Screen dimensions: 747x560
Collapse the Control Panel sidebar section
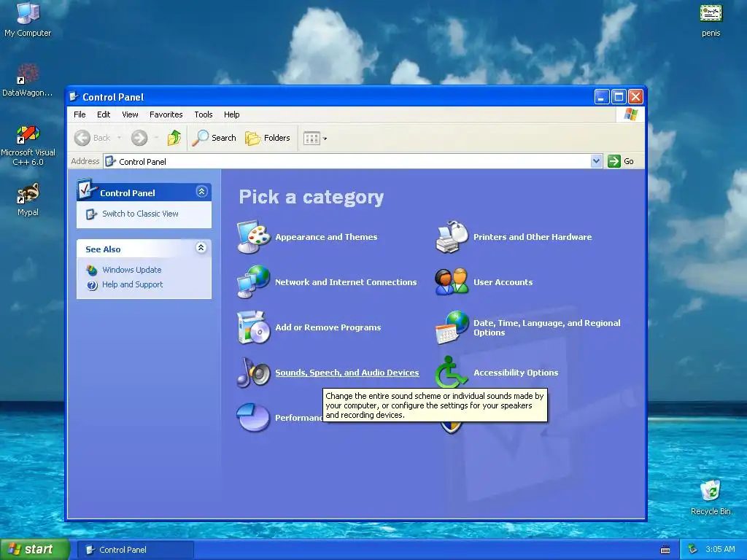coord(201,192)
